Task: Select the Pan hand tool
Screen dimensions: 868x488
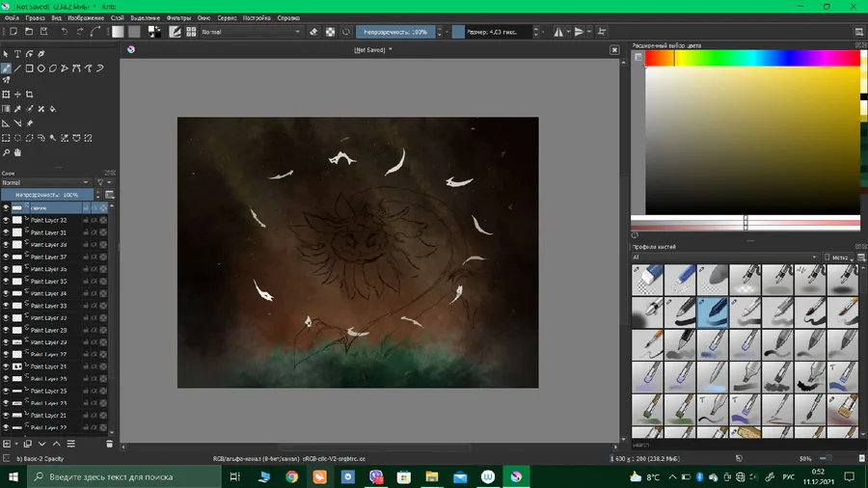Action: (x=17, y=152)
